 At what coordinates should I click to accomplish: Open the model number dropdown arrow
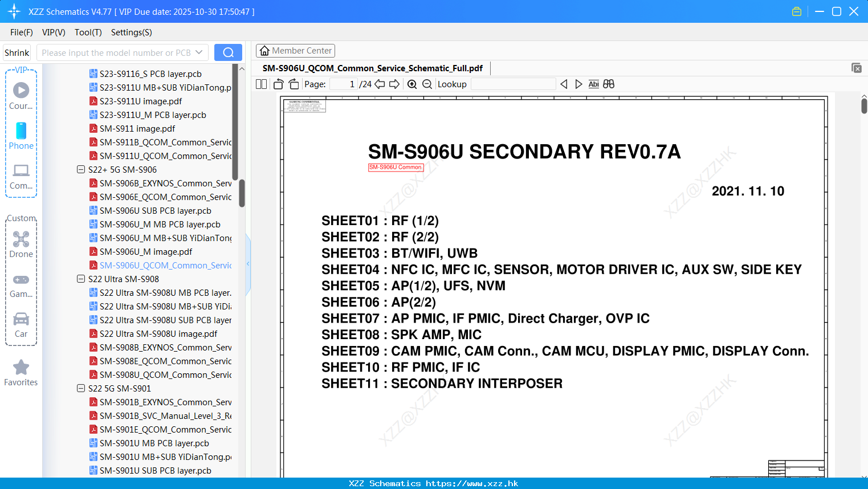199,52
